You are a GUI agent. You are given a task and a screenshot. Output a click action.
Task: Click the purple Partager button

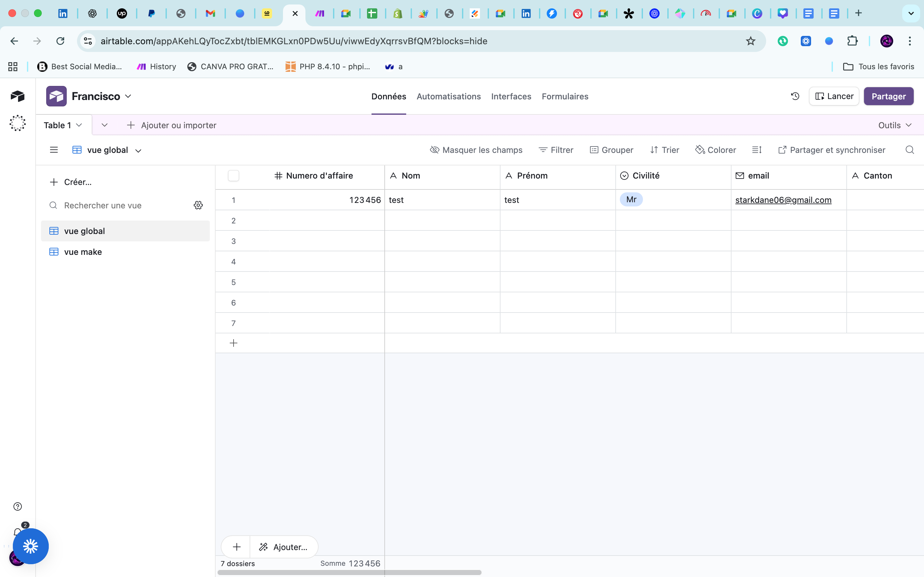[x=888, y=96]
